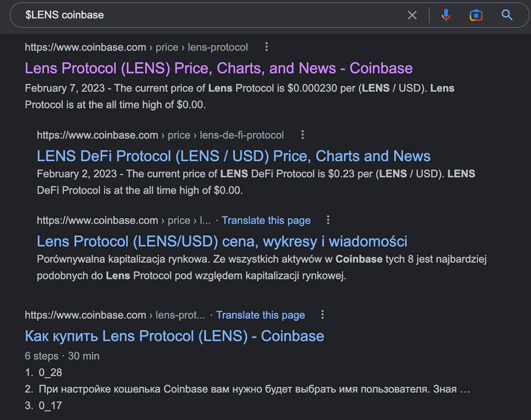
Task: Open three-dot menu for lens-de-fi-protocol result
Action: click(x=302, y=134)
